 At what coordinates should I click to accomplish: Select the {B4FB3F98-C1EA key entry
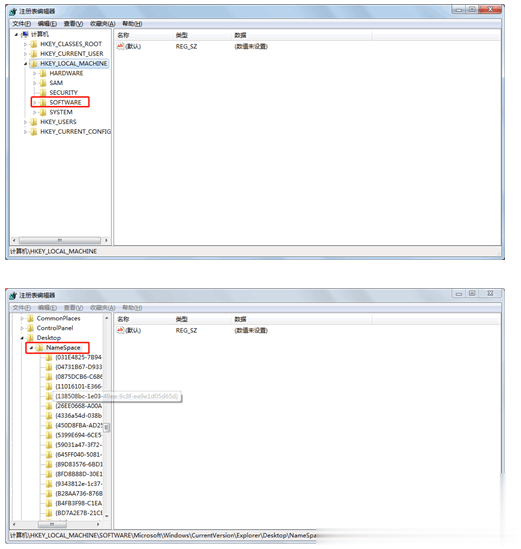79,503
